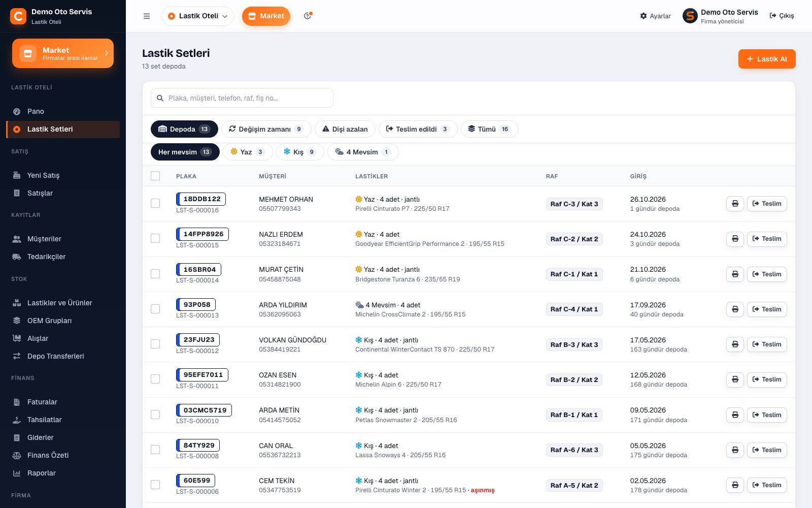
Task: Tick checkbox for plate 95EFE7011
Action: 155,379
